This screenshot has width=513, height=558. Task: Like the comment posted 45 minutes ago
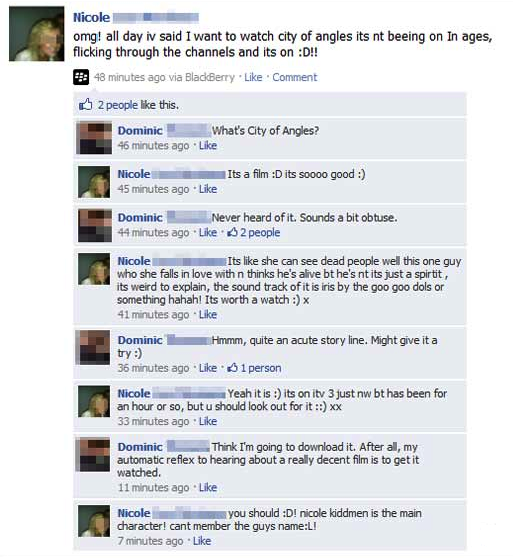click(x=208, y=189)
